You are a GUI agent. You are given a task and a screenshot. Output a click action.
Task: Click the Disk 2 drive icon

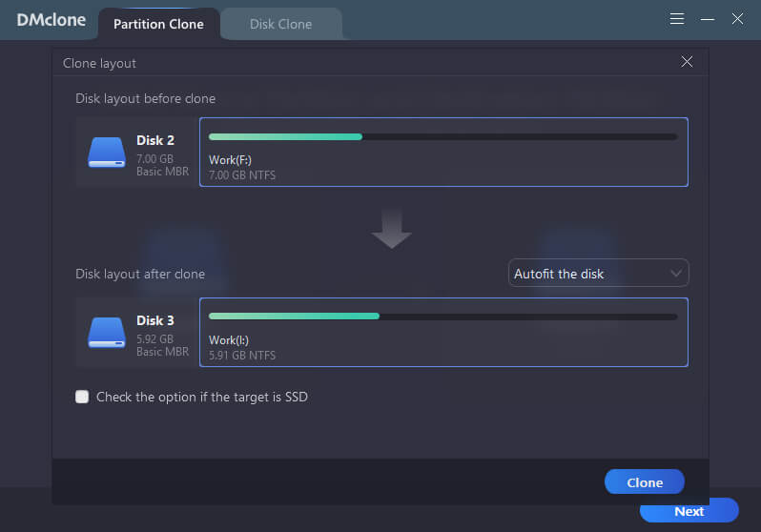tap(107, 152)
